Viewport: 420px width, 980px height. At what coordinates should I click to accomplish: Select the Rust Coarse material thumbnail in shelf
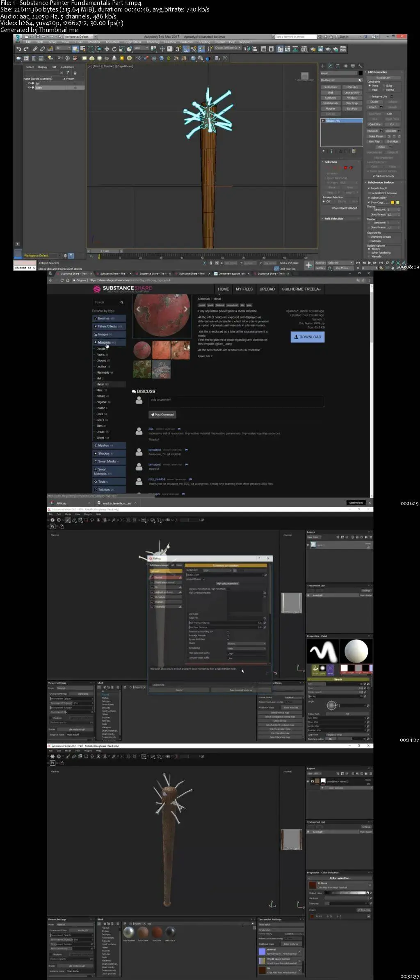pyautogui.click(x=143, y=932)
